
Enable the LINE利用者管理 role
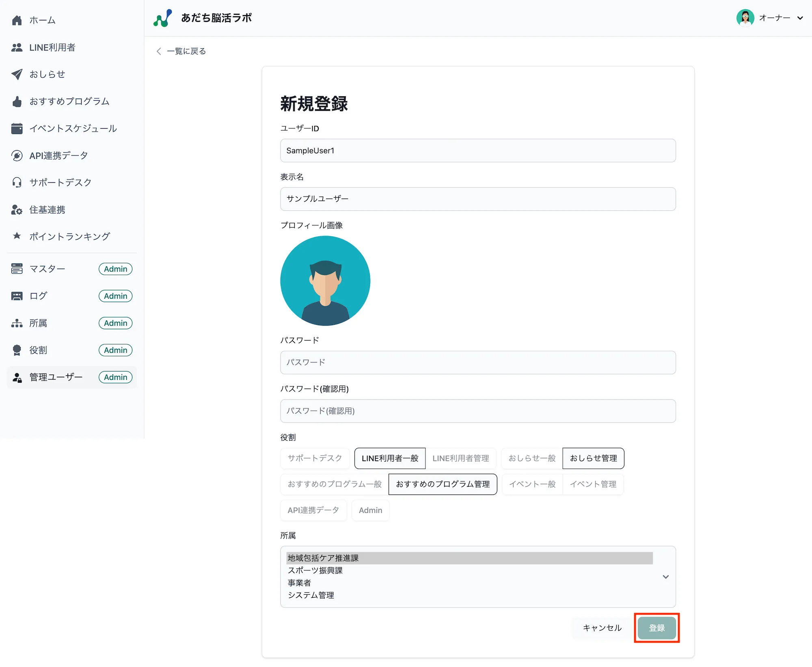click(x=461, y=458)
